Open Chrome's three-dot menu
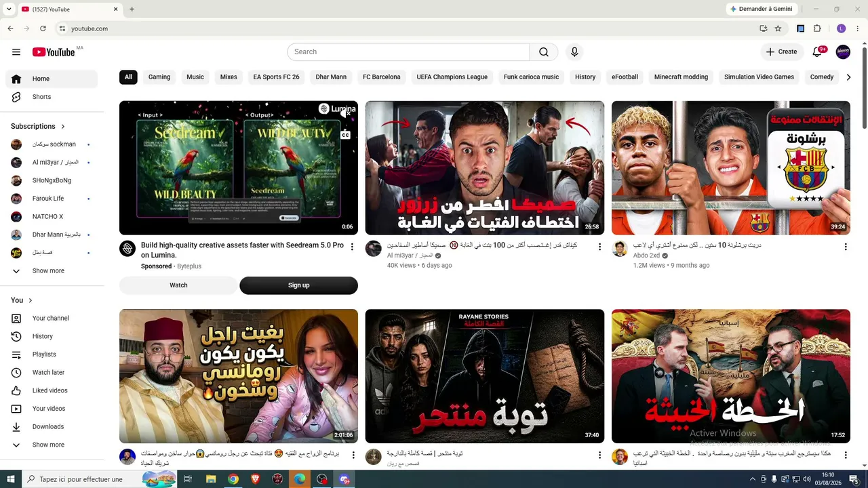868x488 pixels. tap(858, 28)
